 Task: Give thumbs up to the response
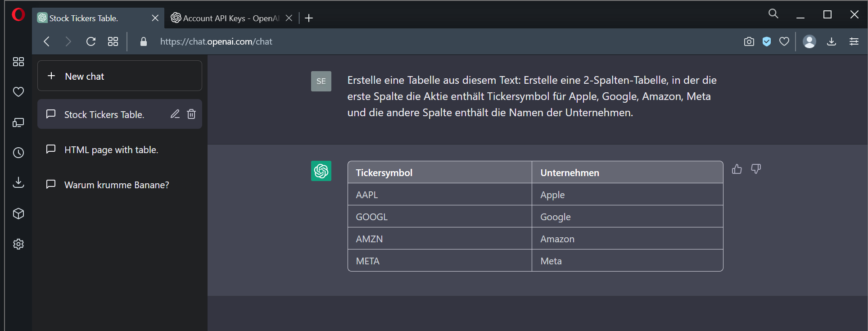737,169
